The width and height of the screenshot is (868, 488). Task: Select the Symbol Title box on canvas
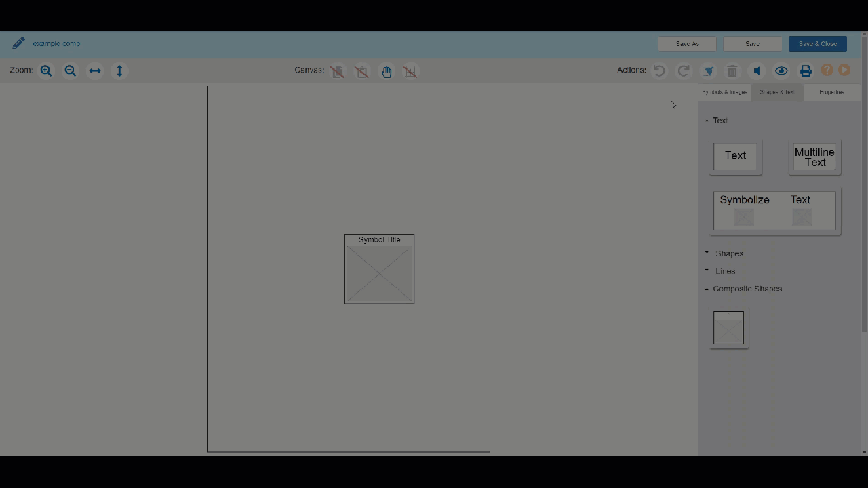(x=379, y=268)
